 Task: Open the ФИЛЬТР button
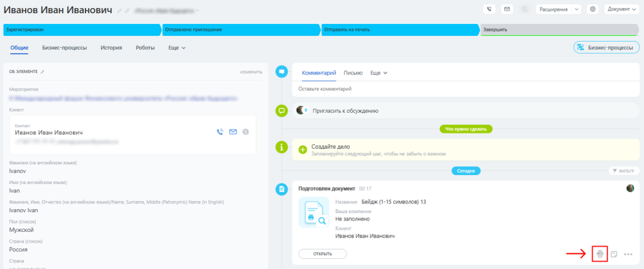pyautogui.click(x=623, y=171)
